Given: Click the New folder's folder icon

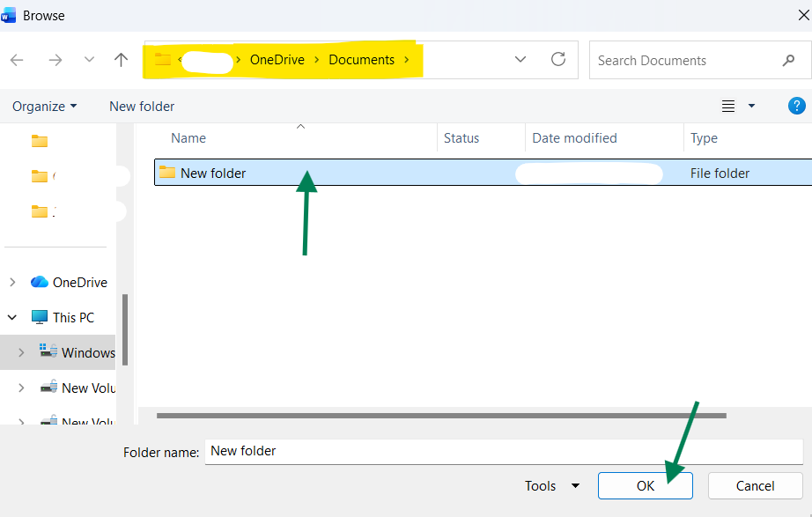Looking at the screenshot, I should 166,172.
